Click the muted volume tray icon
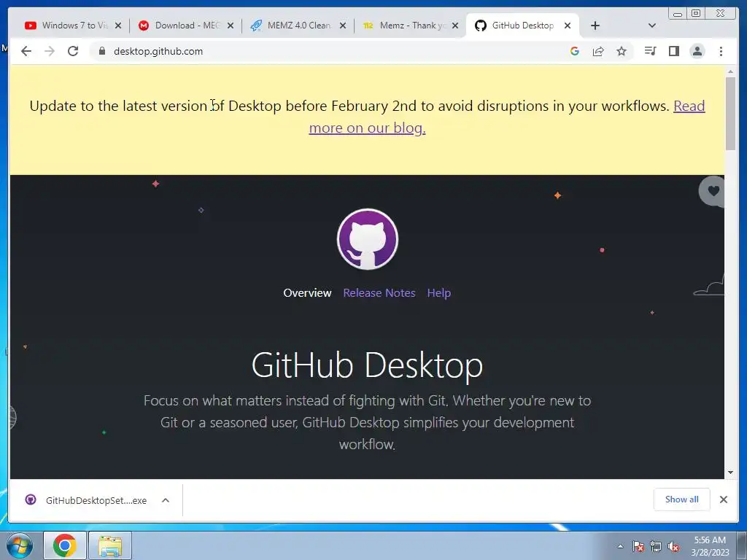Image resolution: width=747 pixels, height=560 pixels. pos(673,547)
